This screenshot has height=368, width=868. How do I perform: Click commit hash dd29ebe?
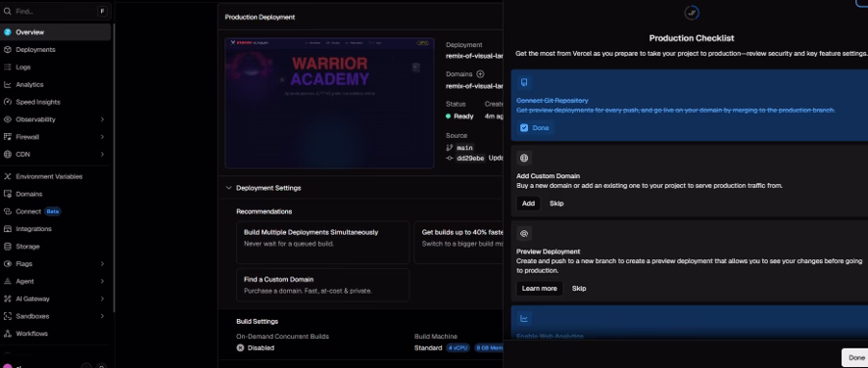pos(470,159)
